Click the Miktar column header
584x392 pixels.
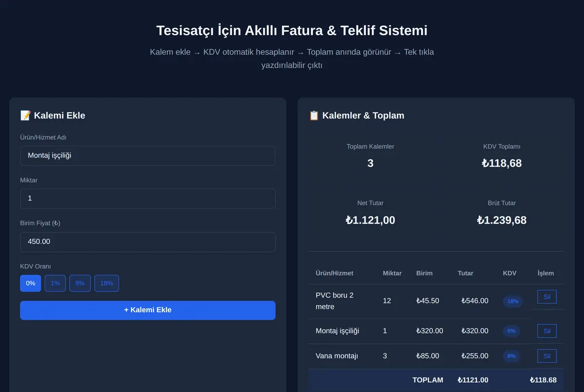392,273
